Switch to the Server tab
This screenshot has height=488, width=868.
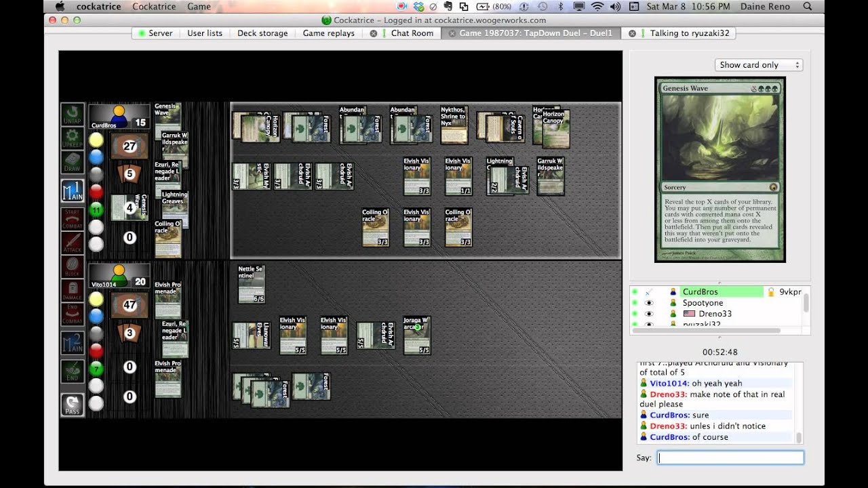[x=155, y=33]
